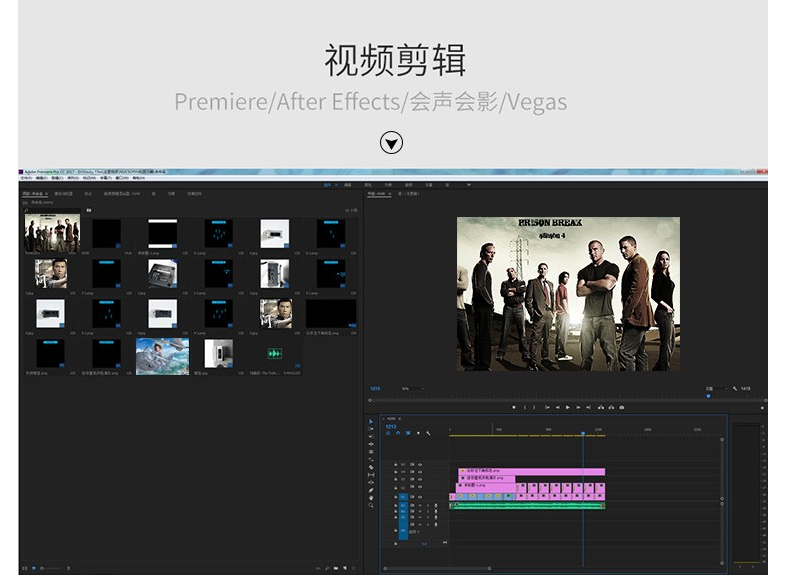Select the Zoom magnifier tool
Viewport: 790px width, 575px height.
[x=371, y=505]
